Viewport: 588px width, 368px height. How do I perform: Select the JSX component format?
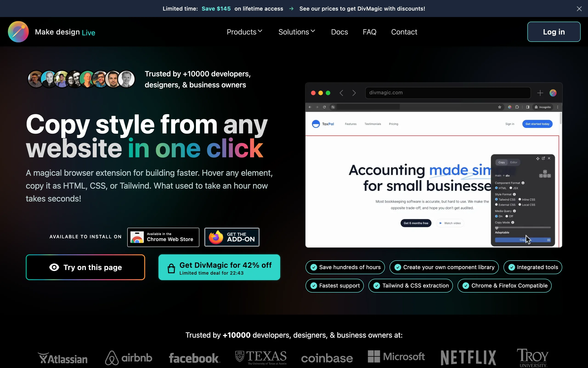[x=511, y=188]
